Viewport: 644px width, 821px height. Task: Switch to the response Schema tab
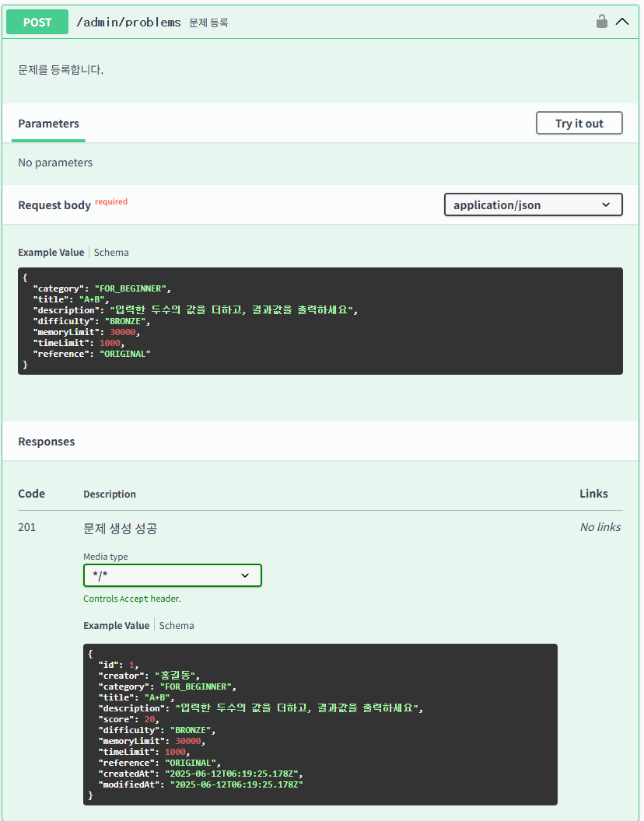pyautogui.click(x=177, y=626)
